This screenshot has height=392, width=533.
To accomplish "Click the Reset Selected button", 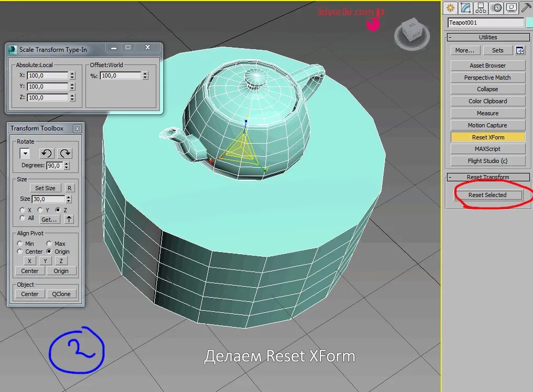I will [x=488, y=195].
